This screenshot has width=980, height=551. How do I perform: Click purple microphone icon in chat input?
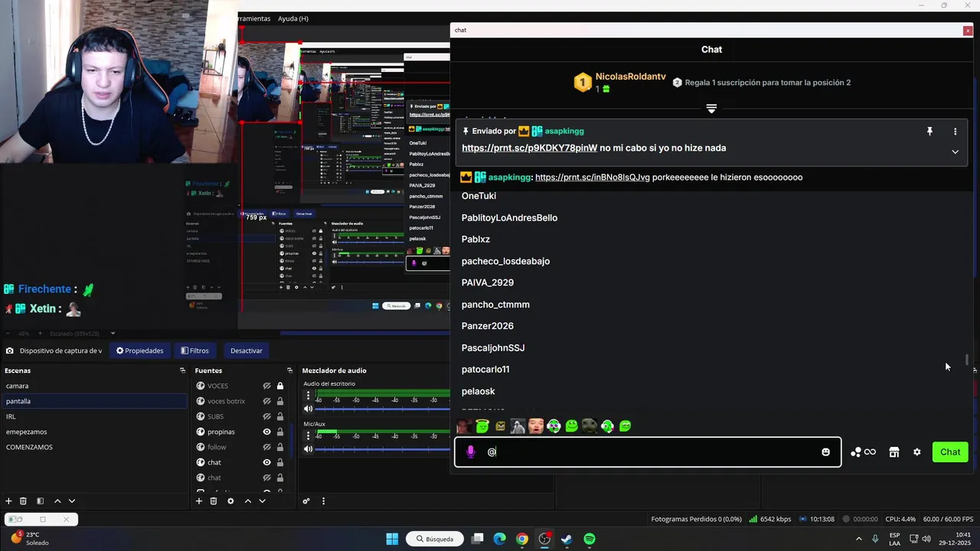470,452
